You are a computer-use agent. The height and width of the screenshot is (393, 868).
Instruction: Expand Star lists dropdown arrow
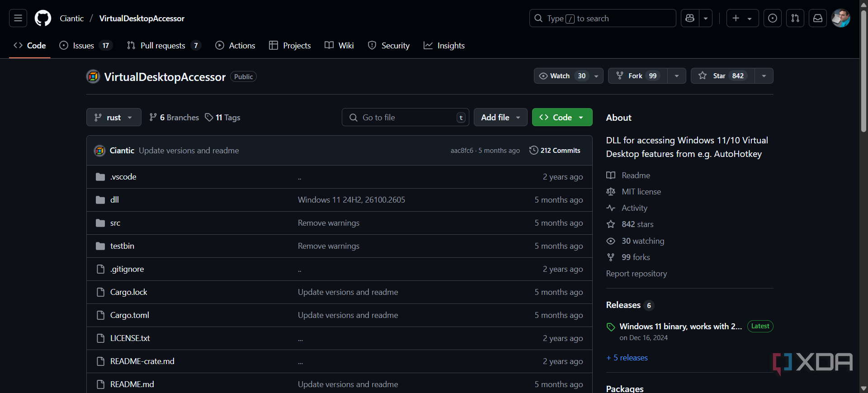[x=764, y=76]
